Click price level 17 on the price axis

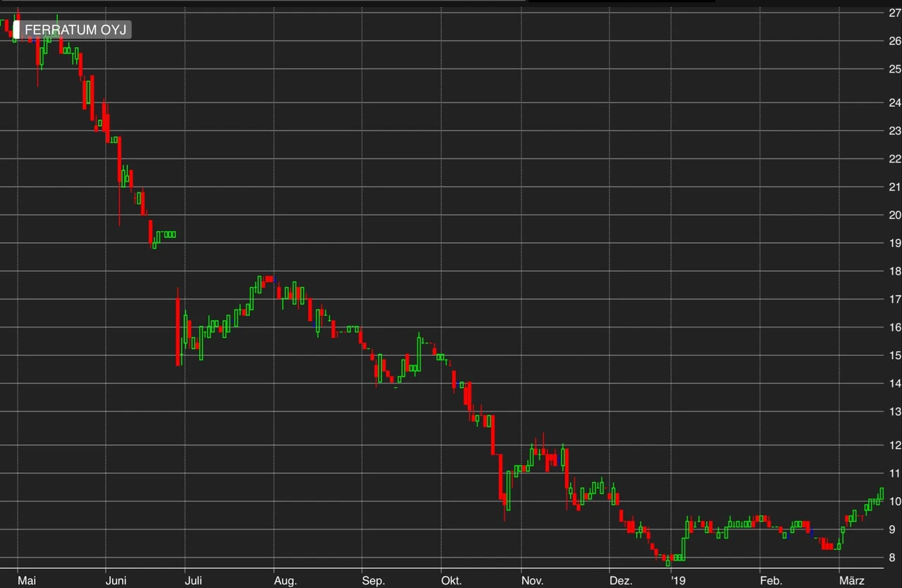(x=895, y=299)
